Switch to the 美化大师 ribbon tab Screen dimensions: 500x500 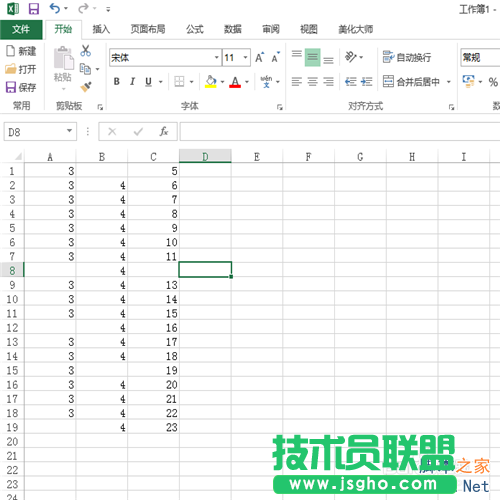356,29
